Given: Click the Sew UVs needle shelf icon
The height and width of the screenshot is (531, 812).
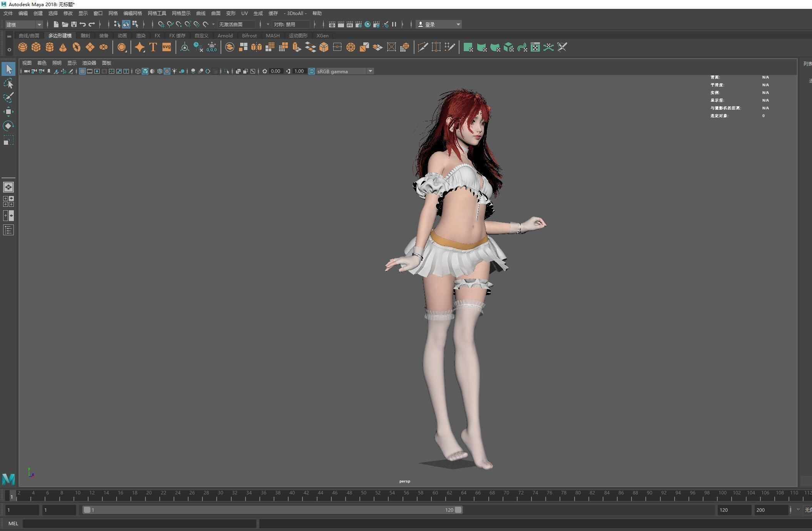Looking at the screenshot, I should click(562, 47).
